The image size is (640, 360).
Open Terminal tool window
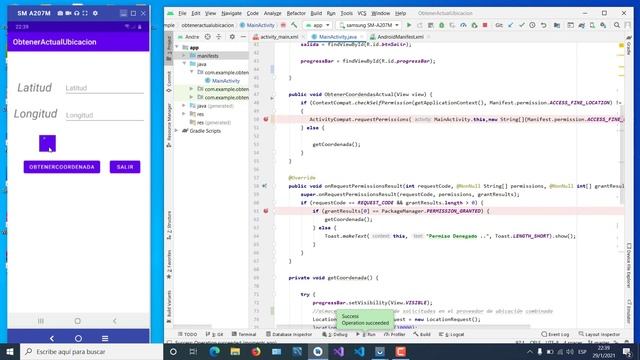click(x=244, y=334)
